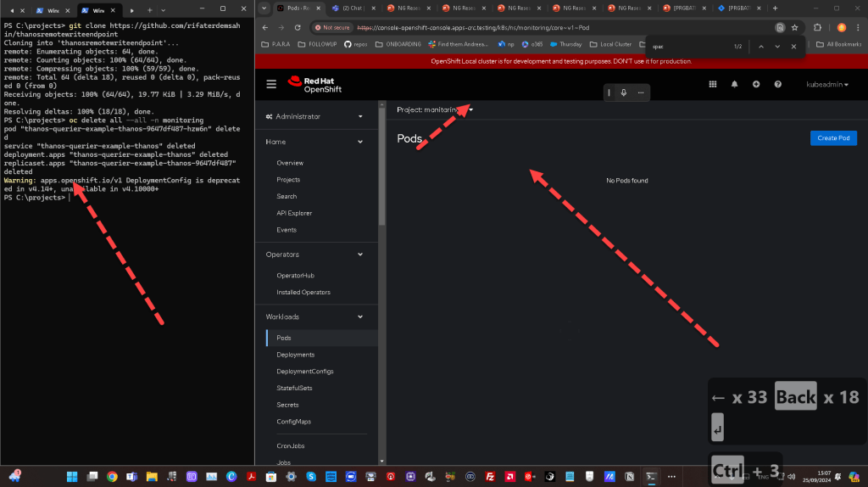Screen dimensions: 868x487
Task: Switch to the inactive terminal tab
Action: click(53, 10)
